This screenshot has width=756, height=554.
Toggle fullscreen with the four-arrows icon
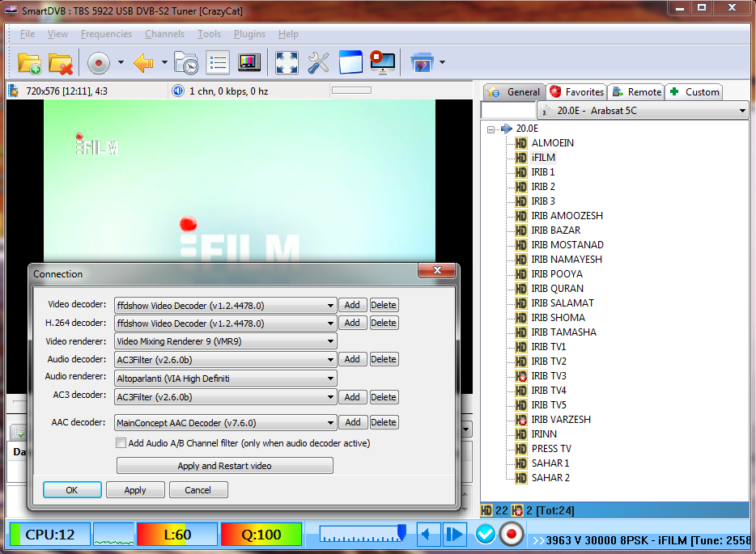[287, 63]
